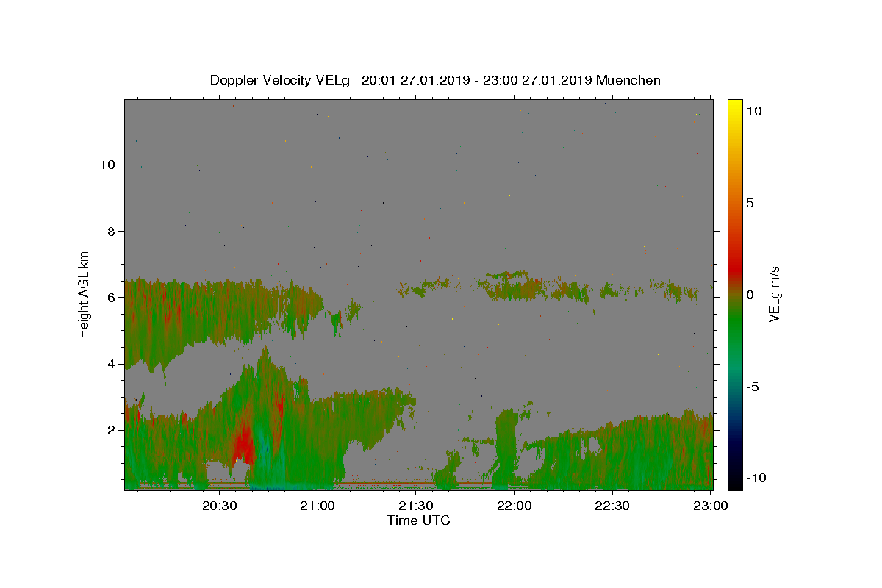Screen dimensions: 882x588
Task: Click the station name 'Muenchen' in the title
Action: (628, 80)
